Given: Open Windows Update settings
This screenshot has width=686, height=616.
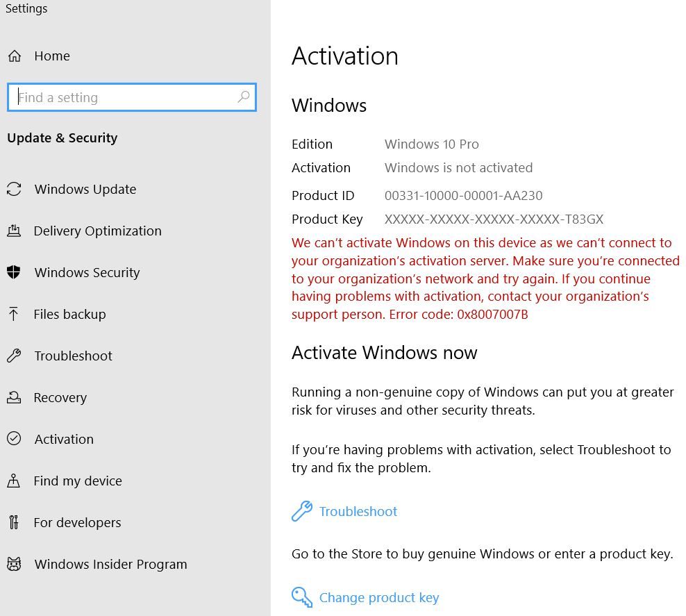Looking at the screenshot, I should 85,189.
